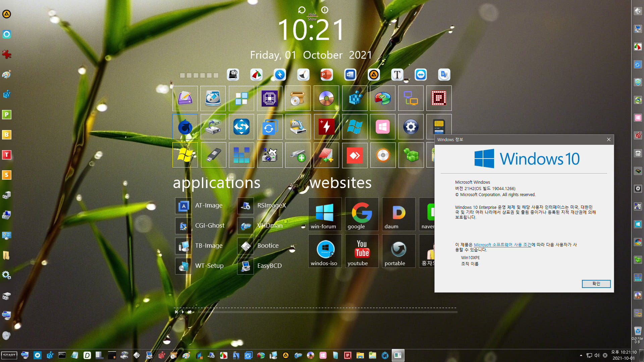Open the file explorer folder on taskbar

coord(360,356)
